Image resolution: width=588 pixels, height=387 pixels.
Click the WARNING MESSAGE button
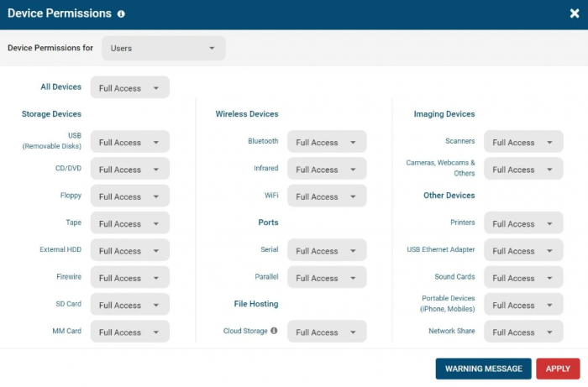tap(483, 369)
